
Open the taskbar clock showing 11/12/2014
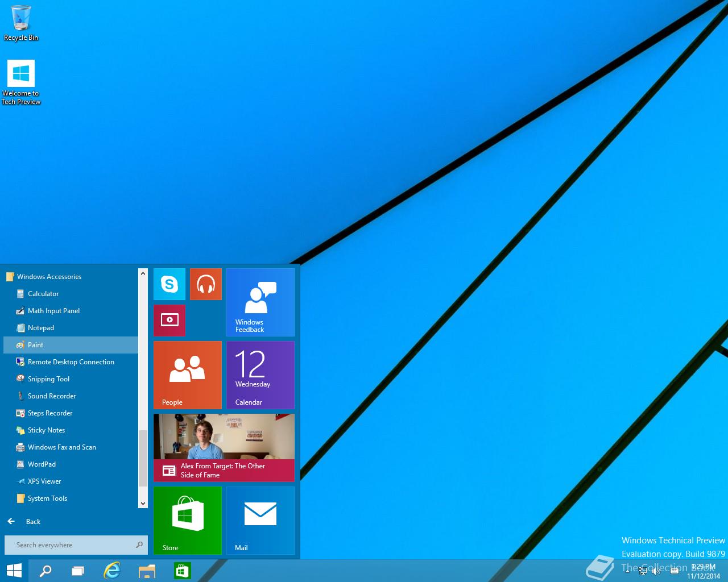pos(704,571)
